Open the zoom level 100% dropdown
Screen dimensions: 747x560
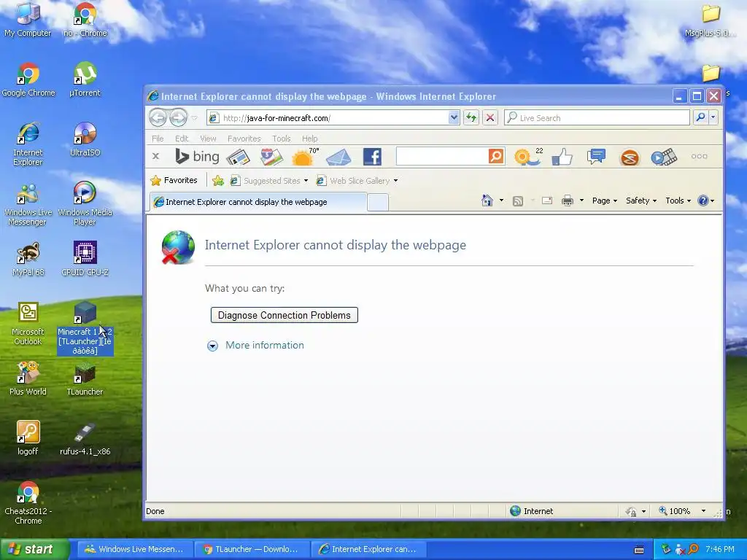(703, 511)
